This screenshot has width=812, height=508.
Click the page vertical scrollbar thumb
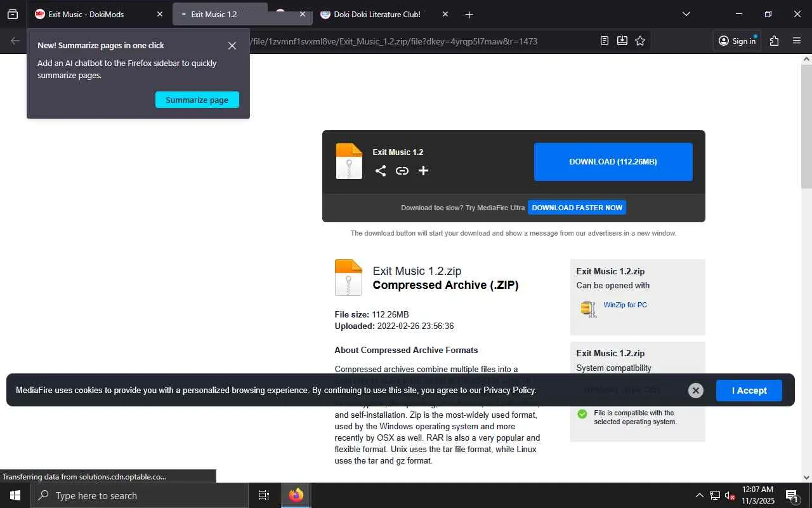click(806, 126)
